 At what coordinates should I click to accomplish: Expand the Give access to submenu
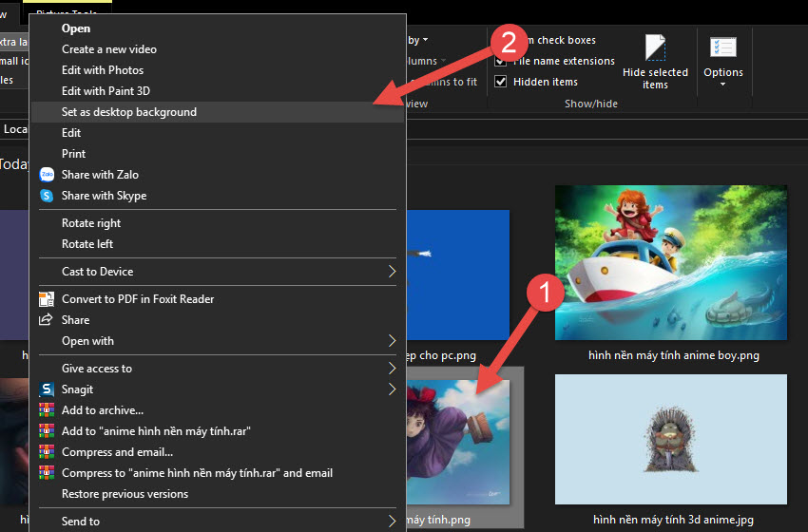point(393,369)
